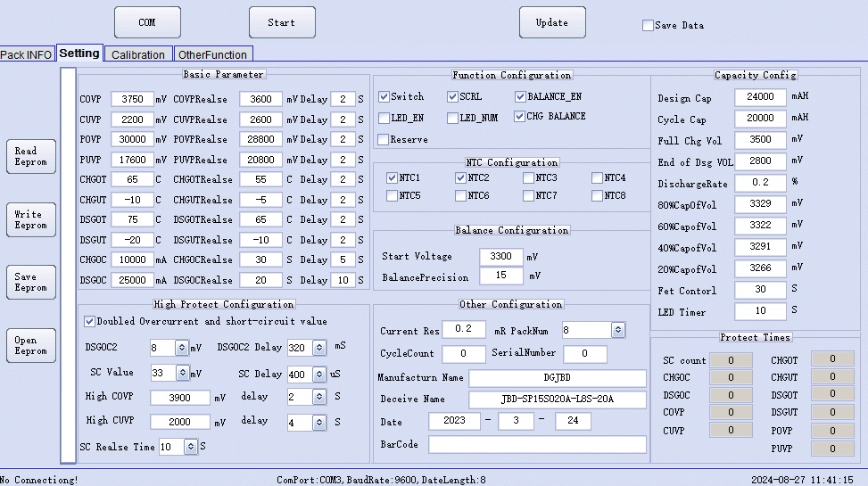Screen dimensions: 868x486
Task: Click Write Eeprom button
Action: (31, 219)
